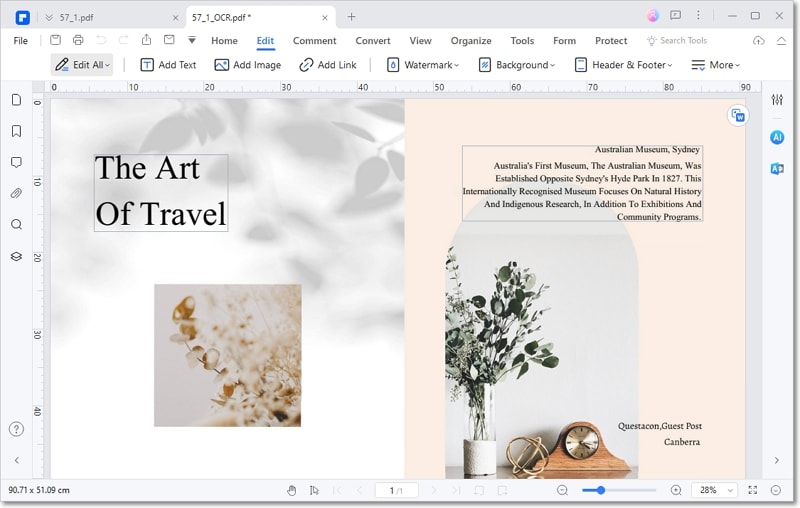Click the Search Tools field
This screenshot has height=508, width=800.
(677, 40)
